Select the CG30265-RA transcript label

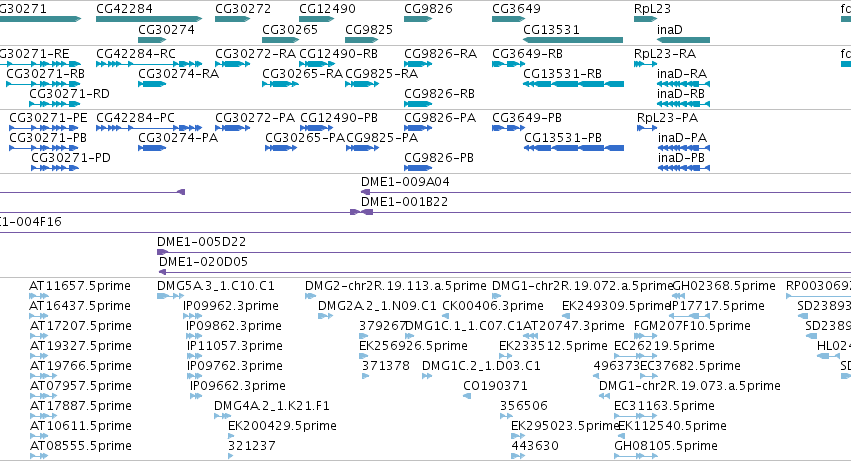(302, 74)
